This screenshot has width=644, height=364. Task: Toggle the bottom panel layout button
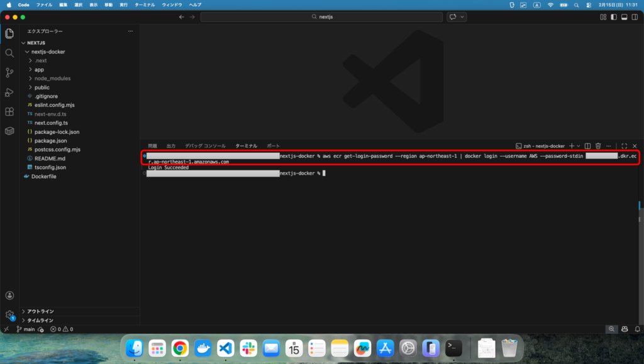pos(625,17)
